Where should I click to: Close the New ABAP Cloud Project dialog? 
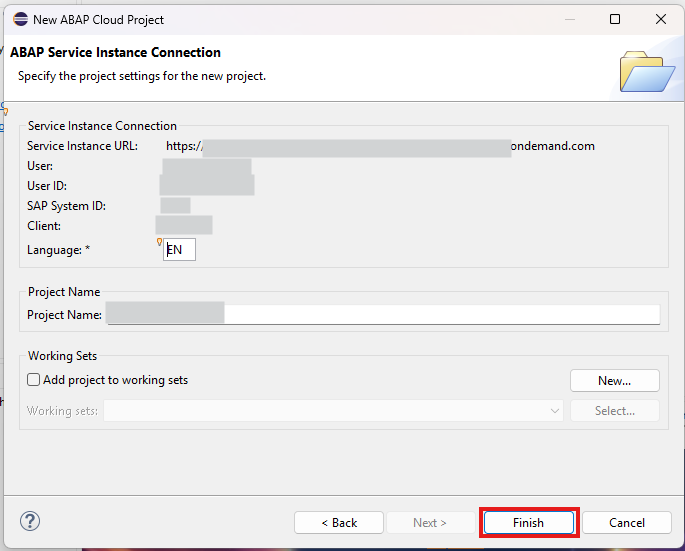[x=661, y=19]
